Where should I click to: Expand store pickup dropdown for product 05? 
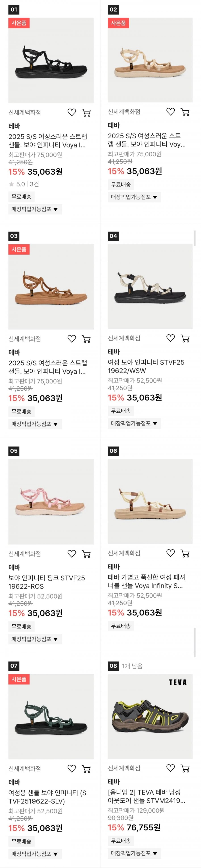point(35,639)
